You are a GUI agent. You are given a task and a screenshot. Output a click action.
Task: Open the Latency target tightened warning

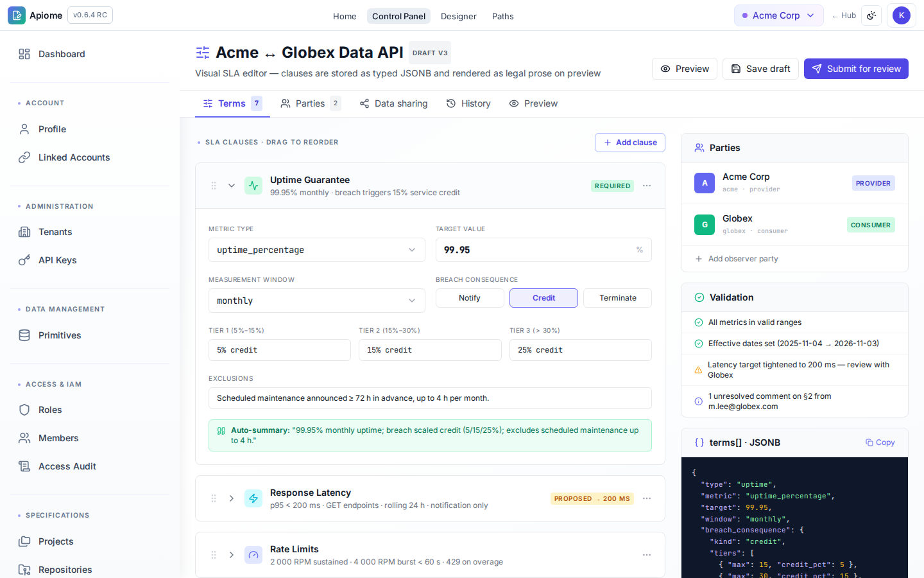pyautogui.click(x=794, y=370)
